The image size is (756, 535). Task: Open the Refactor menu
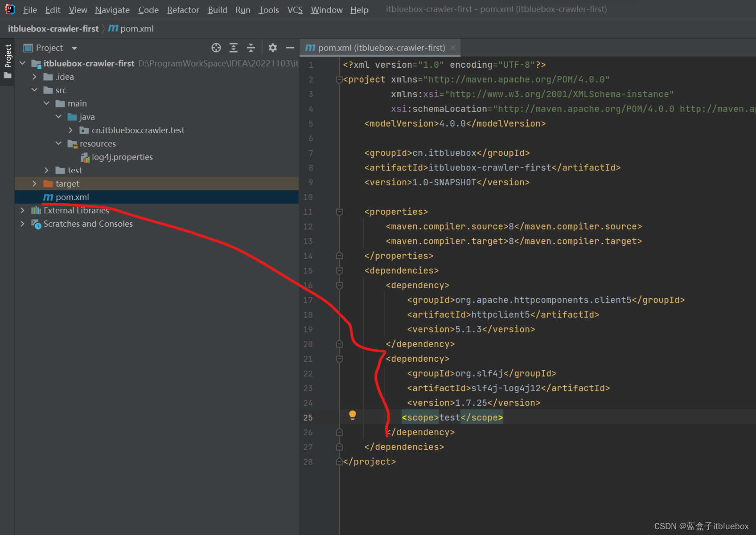tap(183, 10)
